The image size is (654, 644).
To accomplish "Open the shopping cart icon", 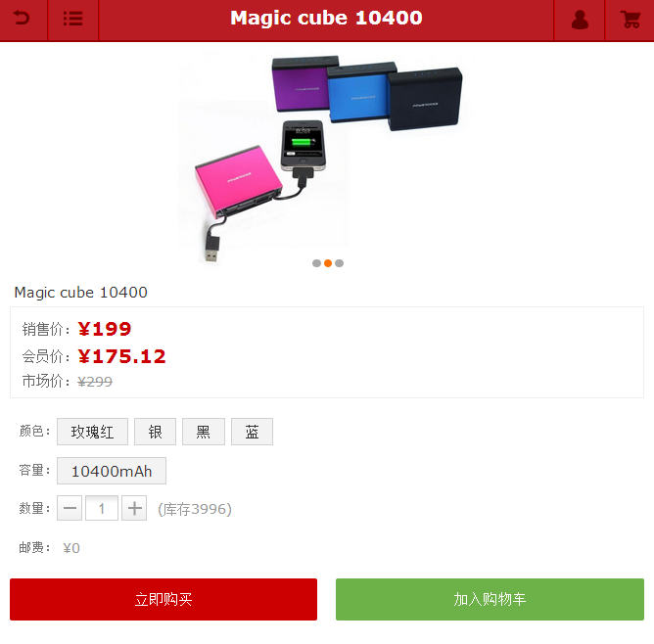I will (x=631, y=20).
